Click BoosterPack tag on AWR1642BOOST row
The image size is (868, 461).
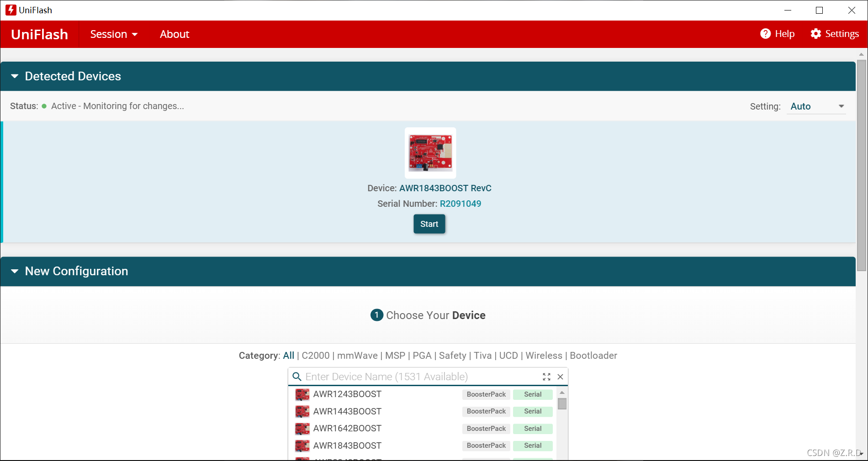click(486, 429)
